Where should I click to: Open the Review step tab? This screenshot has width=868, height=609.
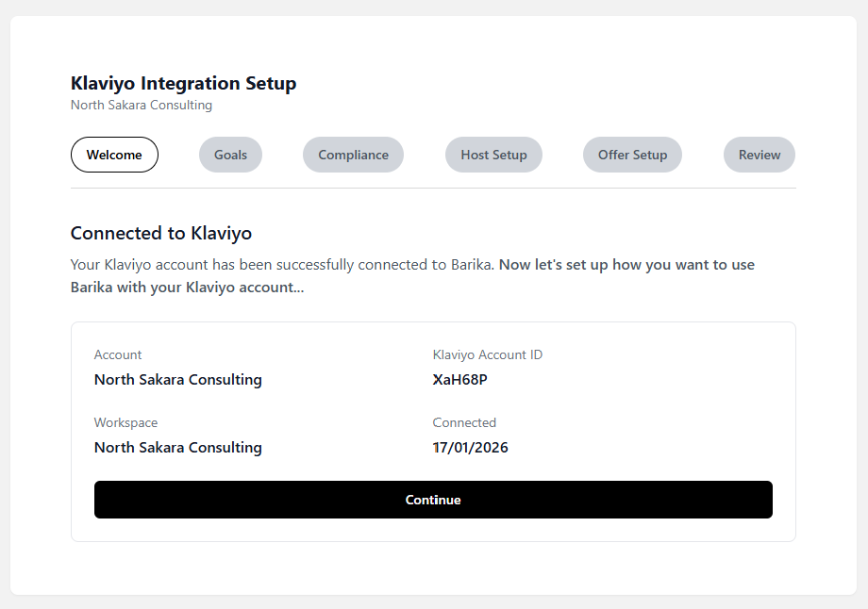point(759,155)
